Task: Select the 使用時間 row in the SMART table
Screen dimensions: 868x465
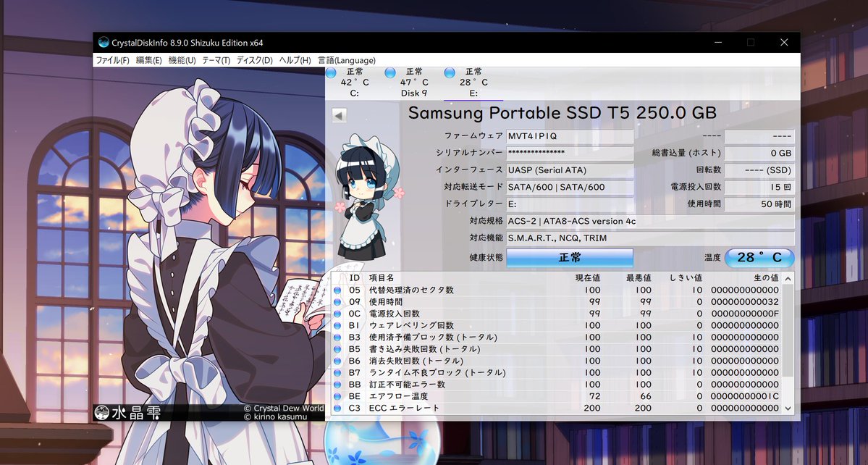Action: click(x=556, y=302)
